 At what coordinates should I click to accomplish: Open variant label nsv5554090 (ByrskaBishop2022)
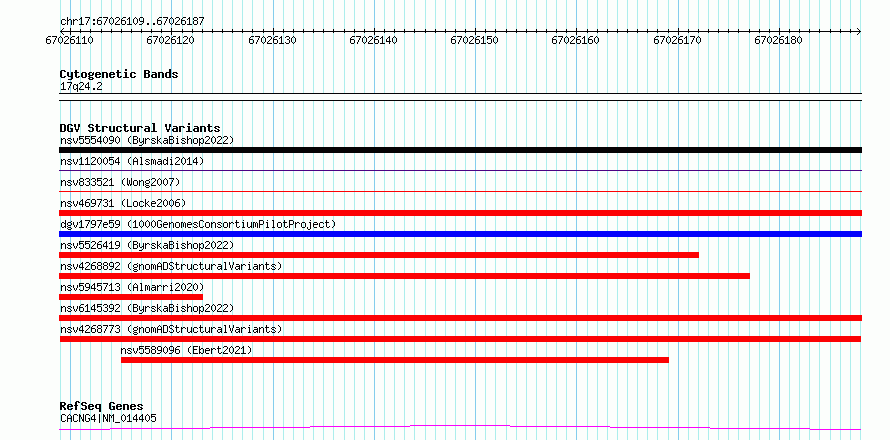147,140
